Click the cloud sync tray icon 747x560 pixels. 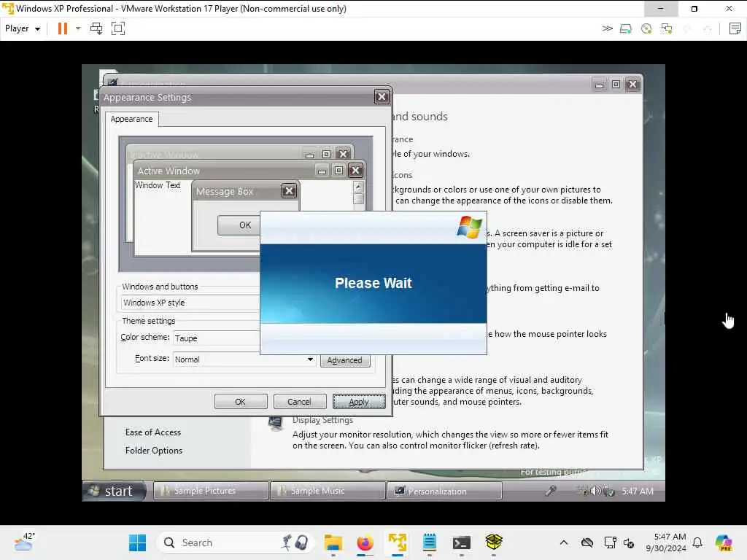[587, 542]
